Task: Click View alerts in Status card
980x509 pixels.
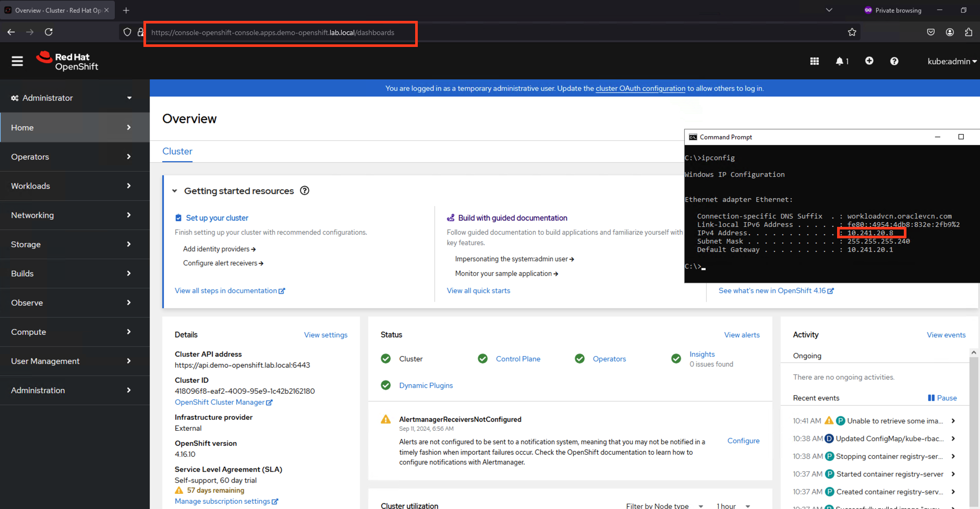Action: [x=742, y=335]
